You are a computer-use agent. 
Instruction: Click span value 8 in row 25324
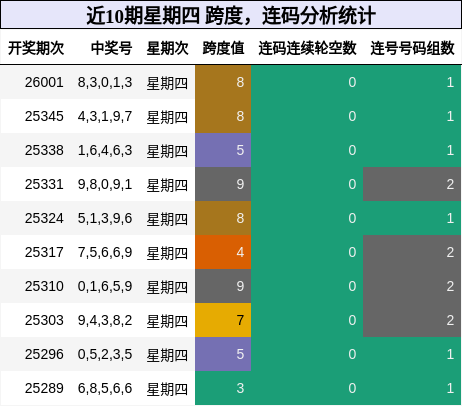[x=223, y=218]
